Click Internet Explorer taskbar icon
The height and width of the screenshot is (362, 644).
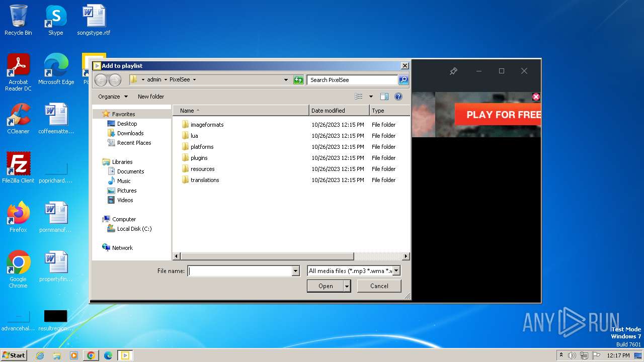coord(40,355)
